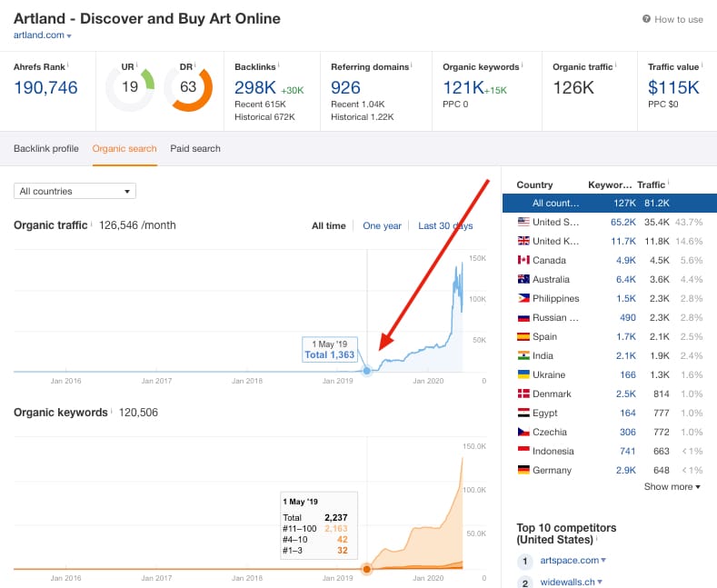Click the Denmark flag icon

[523, 394]
